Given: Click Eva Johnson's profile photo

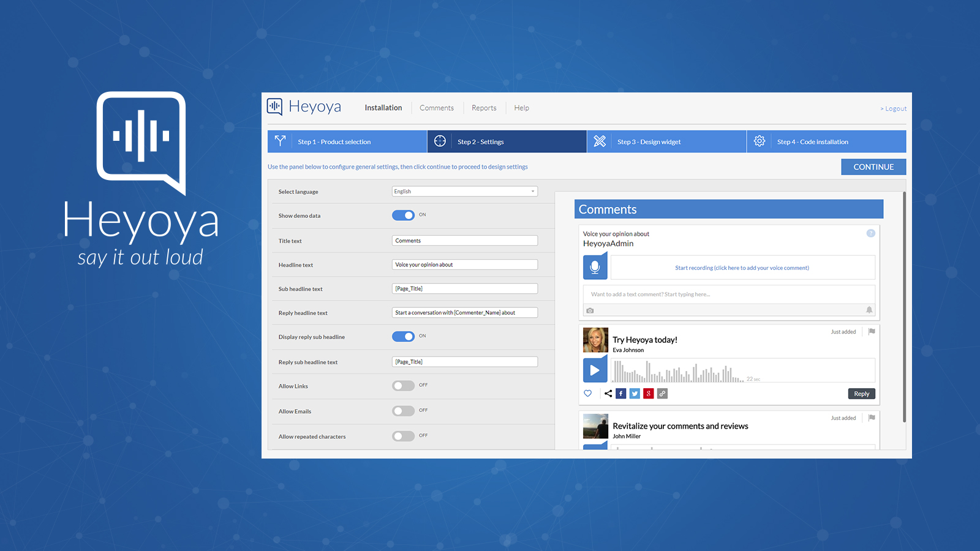Looking at the screenshot, I should (595, 340).
